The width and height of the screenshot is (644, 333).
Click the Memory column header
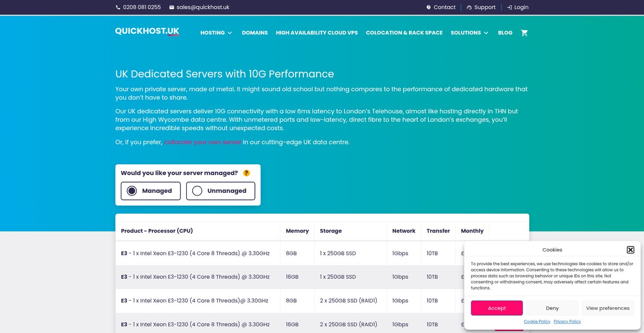click(297, 231)
